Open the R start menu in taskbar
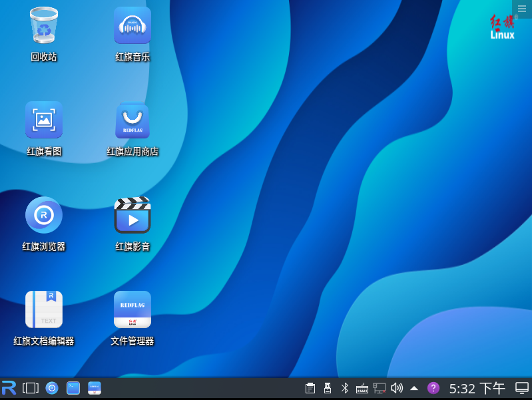This screenshot has width=532, height=400. (9, 388)
